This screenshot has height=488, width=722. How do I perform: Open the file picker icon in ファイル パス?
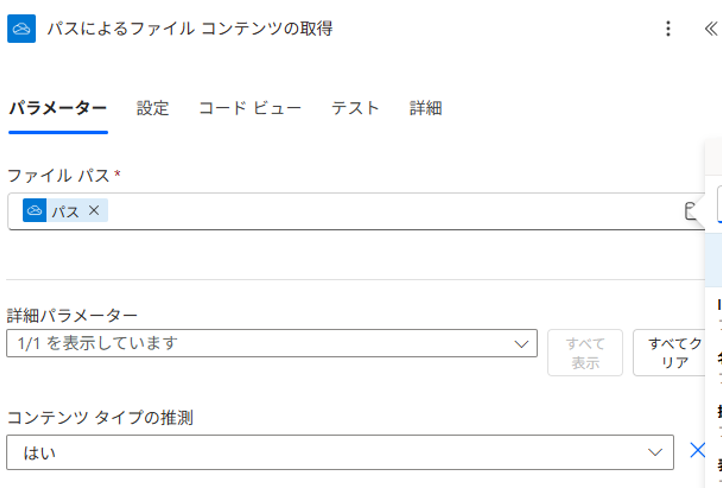pyautogui.click(x=689, y=210)
